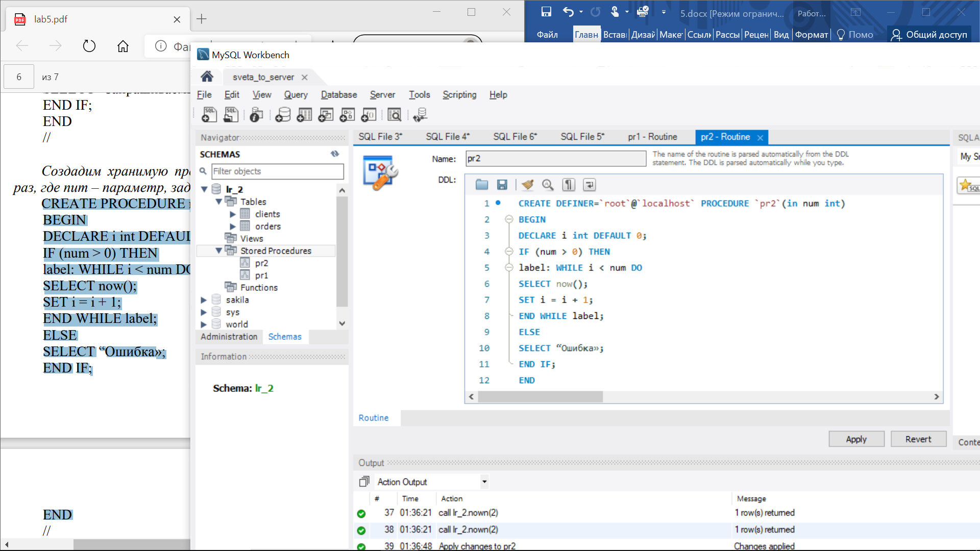Switch to Administration navigator tab

tap(229, 337)
